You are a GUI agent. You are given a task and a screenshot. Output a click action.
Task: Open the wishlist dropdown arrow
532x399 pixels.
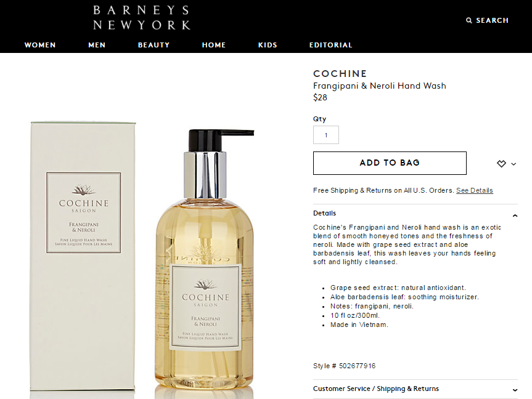(x=514, y=164)
